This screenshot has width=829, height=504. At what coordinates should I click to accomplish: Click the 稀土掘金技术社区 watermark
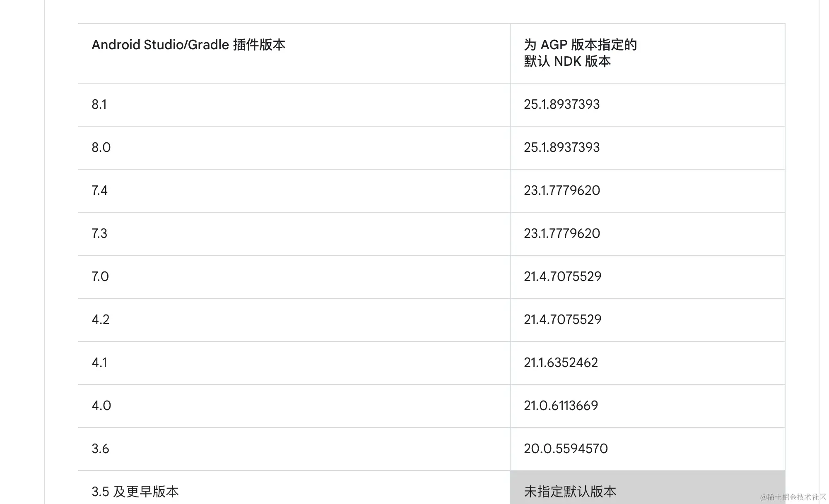click(x=793, y=497)
